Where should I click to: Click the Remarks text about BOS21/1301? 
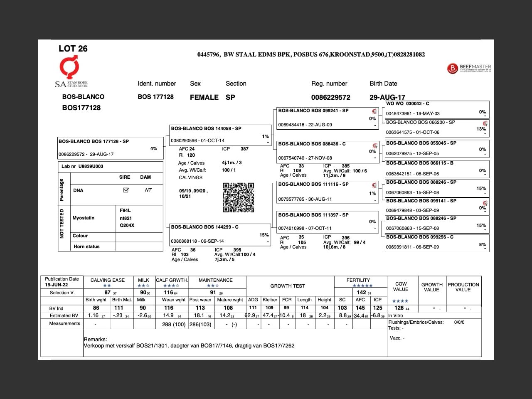pyautogui.click(x=189, y=345)
